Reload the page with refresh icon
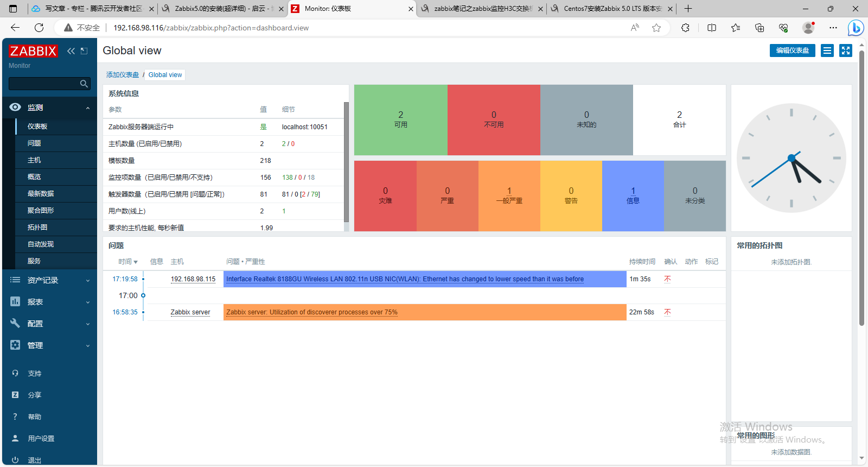 pos(39,28)
